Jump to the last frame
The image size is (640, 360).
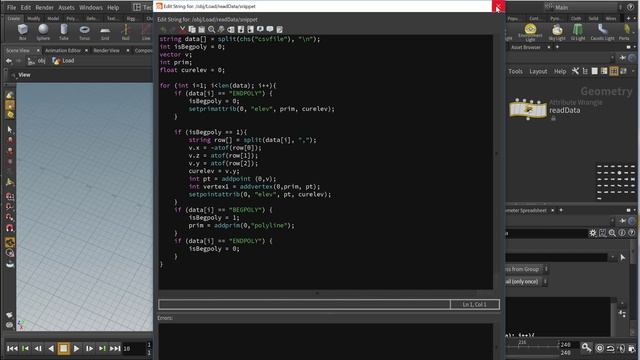coord(116,348)
